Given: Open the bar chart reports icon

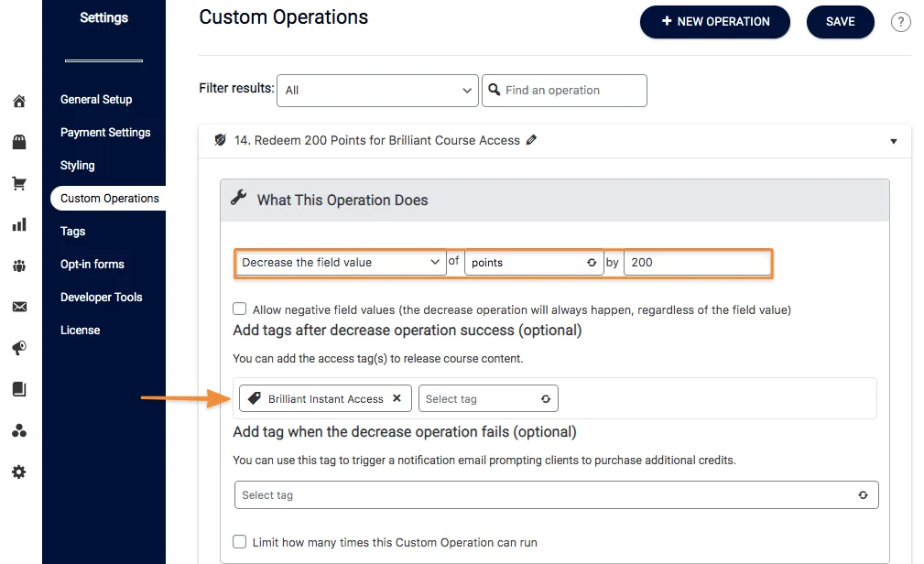Looking at the screenshot, I should (x=19, y=224).
